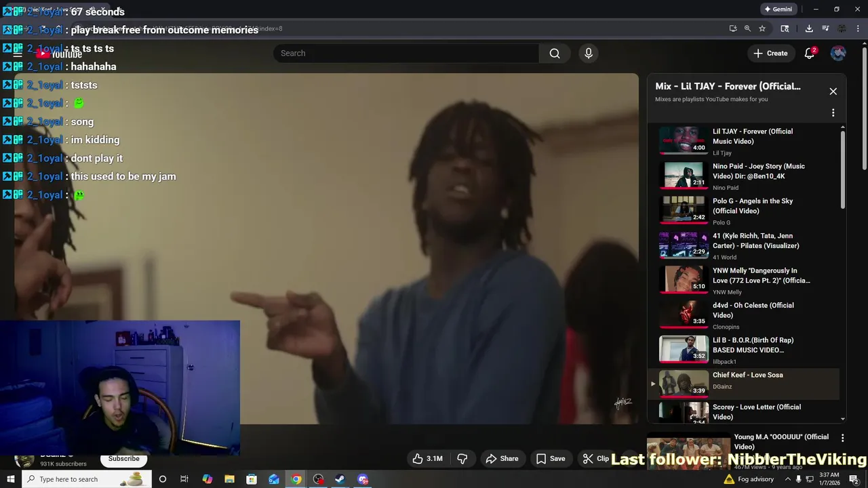868x488 pixels.
Task: Open Fog advisory weather widget
Action: pyautogui.click(x=749, y=479)
